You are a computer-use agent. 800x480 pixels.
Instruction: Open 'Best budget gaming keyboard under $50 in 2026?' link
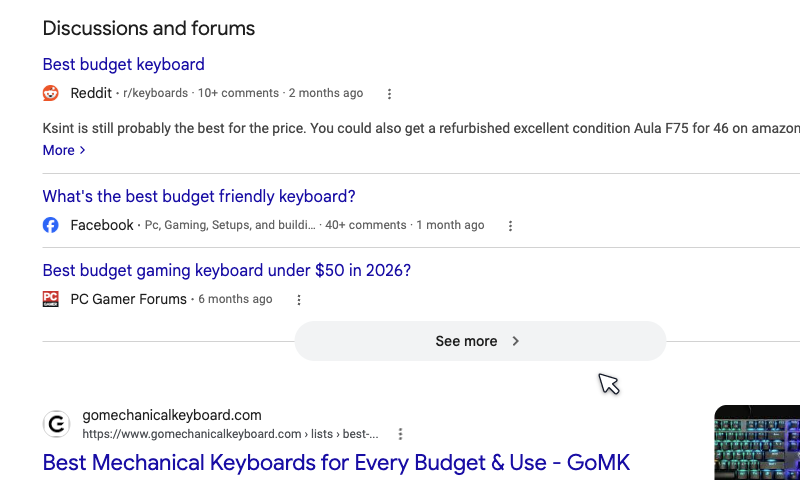(x=227, y=270)
